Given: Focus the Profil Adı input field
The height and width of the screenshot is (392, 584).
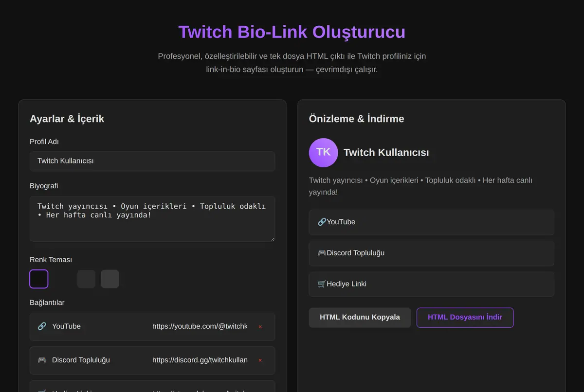Looking at the screenshot, I should click(152, 161).
